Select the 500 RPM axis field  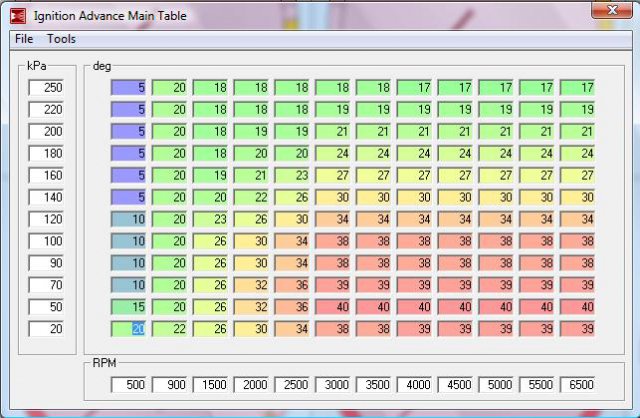[128, 384]
